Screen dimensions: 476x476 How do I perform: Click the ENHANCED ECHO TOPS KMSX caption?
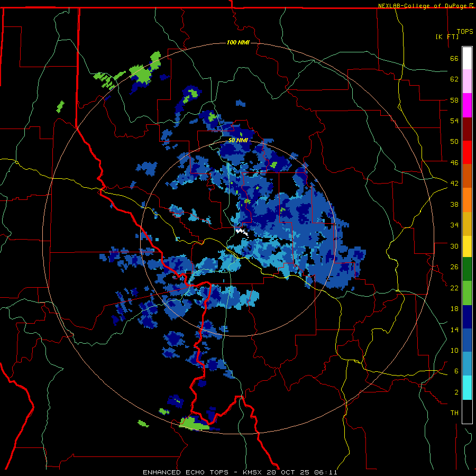[x=240, y=472]
